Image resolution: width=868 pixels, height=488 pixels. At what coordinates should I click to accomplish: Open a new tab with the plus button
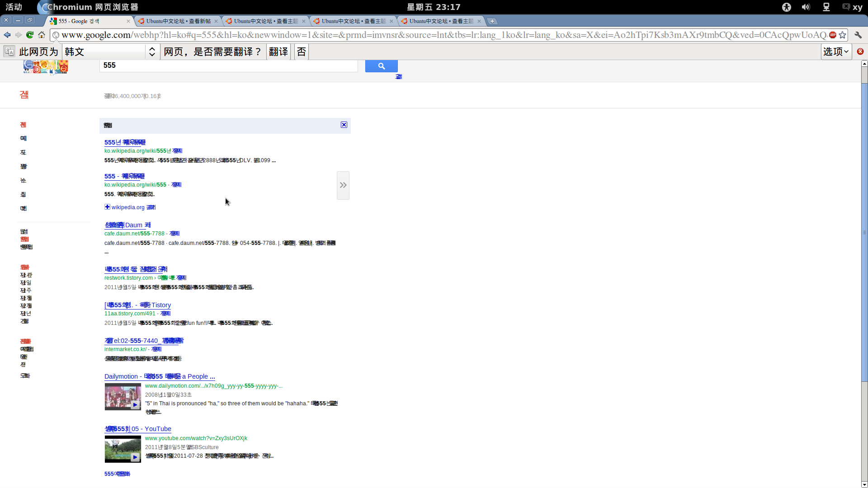(x=492, y=21)
